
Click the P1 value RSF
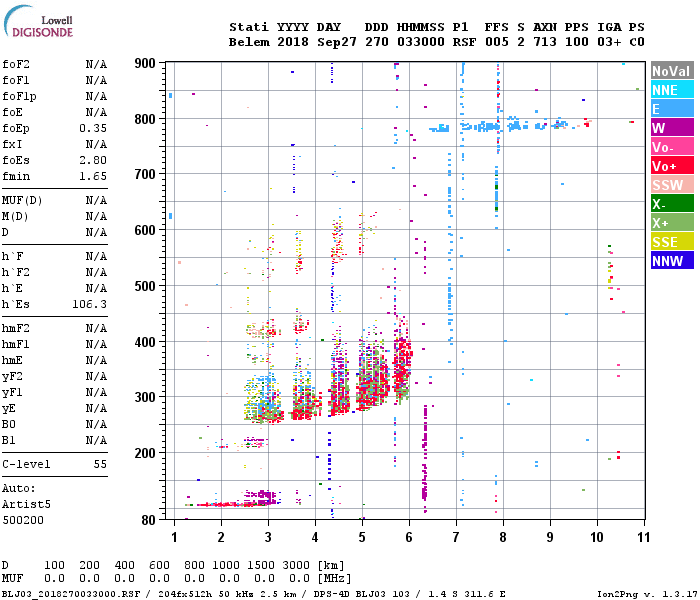(464, 42)
